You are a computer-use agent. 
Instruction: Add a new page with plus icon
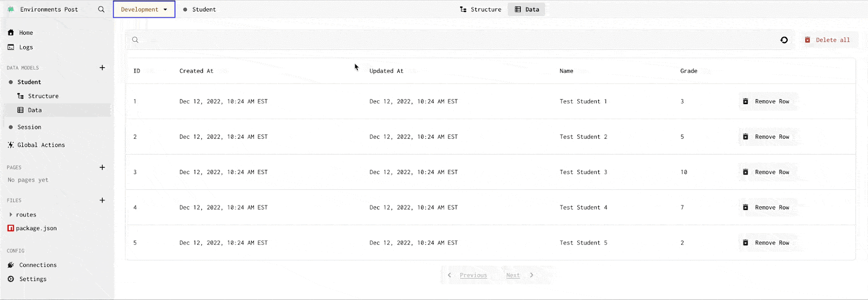point(102,167)
